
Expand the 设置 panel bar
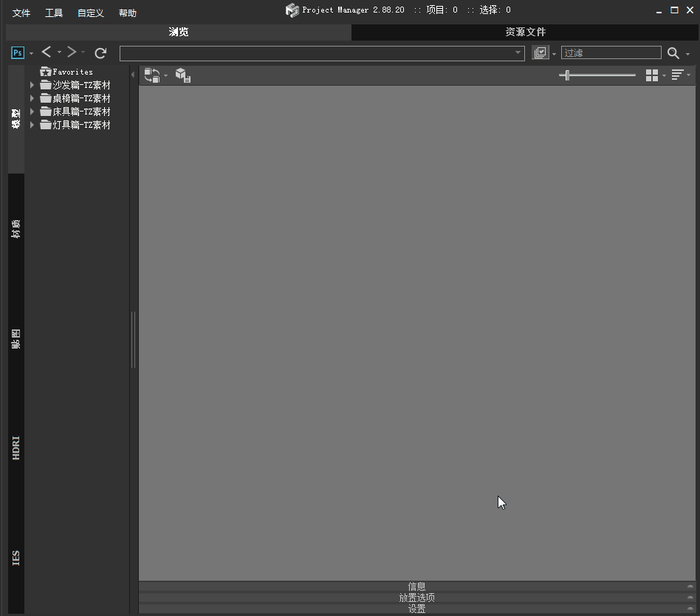pos(417,609)
